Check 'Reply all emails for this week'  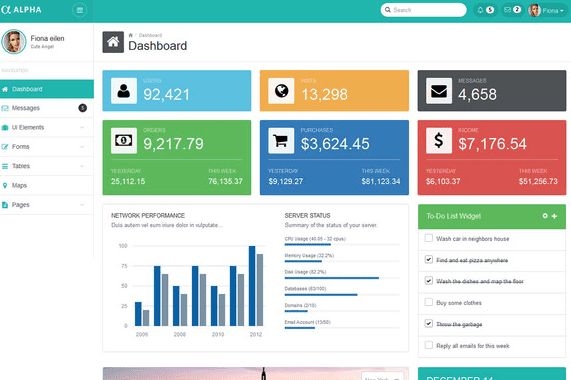[x=429, y=345]
